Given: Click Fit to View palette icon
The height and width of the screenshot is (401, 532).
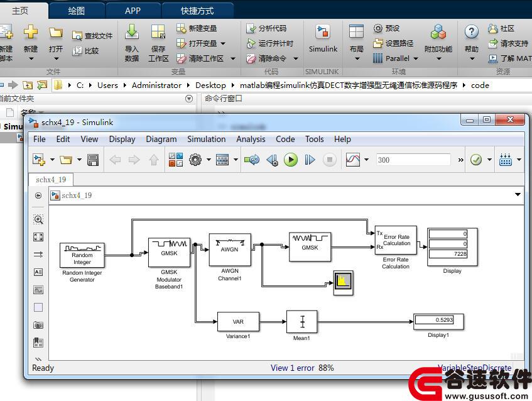Looking at the screenshot, I should 38,237.
